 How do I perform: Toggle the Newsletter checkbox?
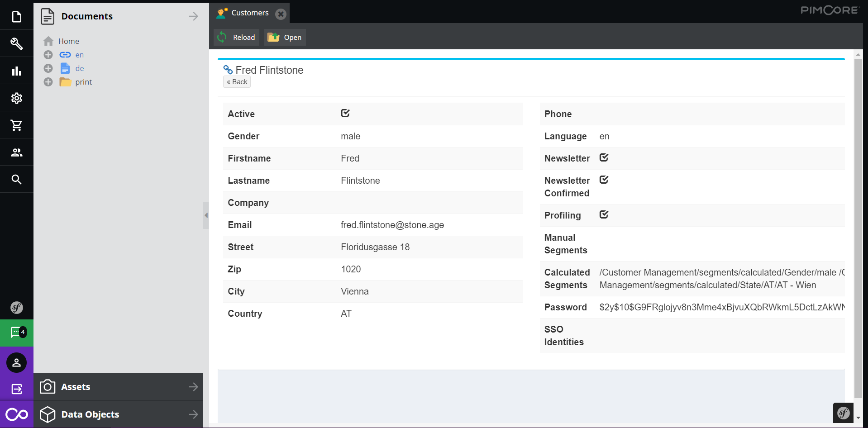(604, 157)
